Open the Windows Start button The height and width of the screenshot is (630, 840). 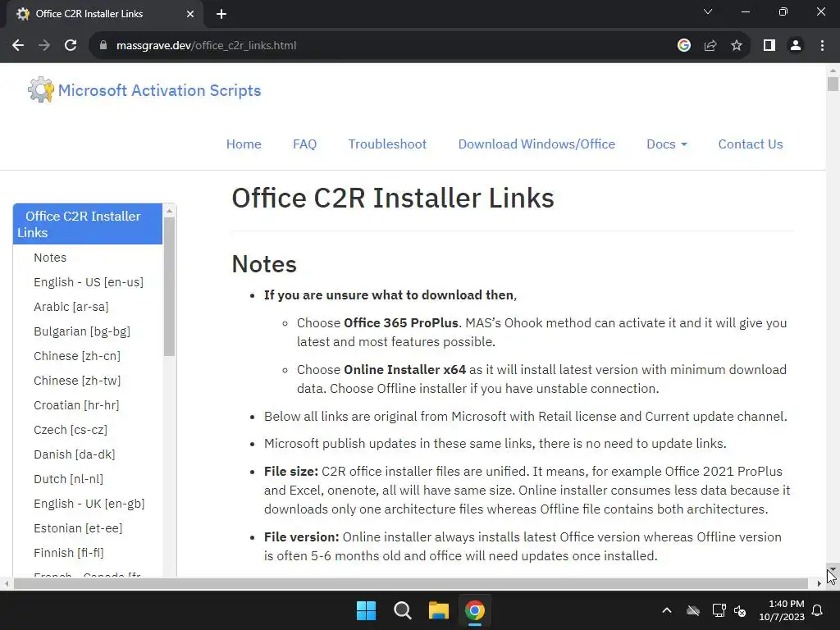(x=367, y=610)
